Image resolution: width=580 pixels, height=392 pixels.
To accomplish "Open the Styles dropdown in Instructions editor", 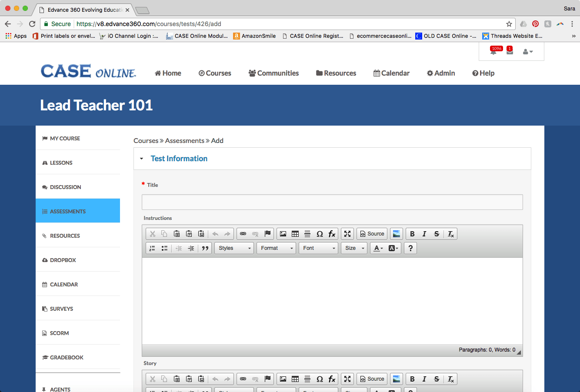I will point(234,248).
